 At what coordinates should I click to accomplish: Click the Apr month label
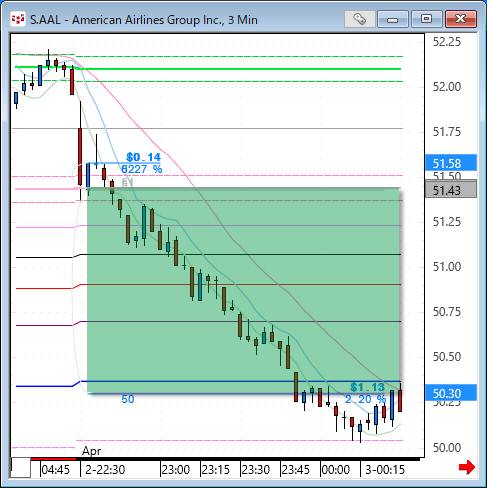[91, 451]
